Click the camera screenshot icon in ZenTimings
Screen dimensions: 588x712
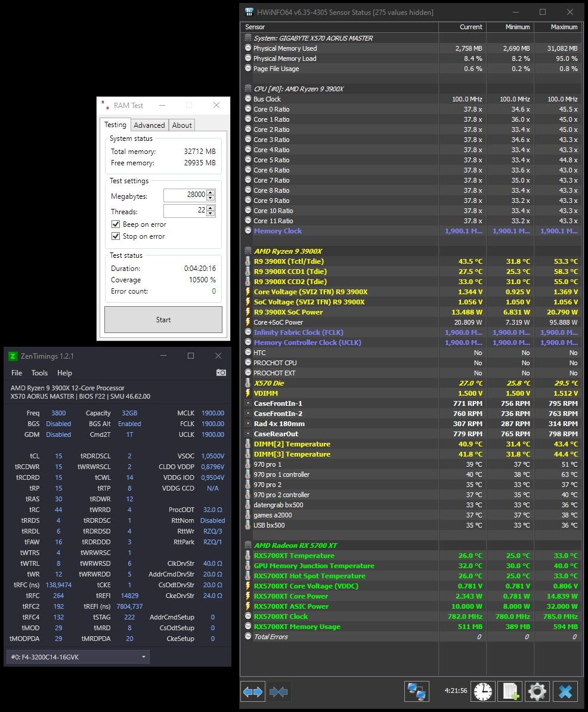coord(221,372)
